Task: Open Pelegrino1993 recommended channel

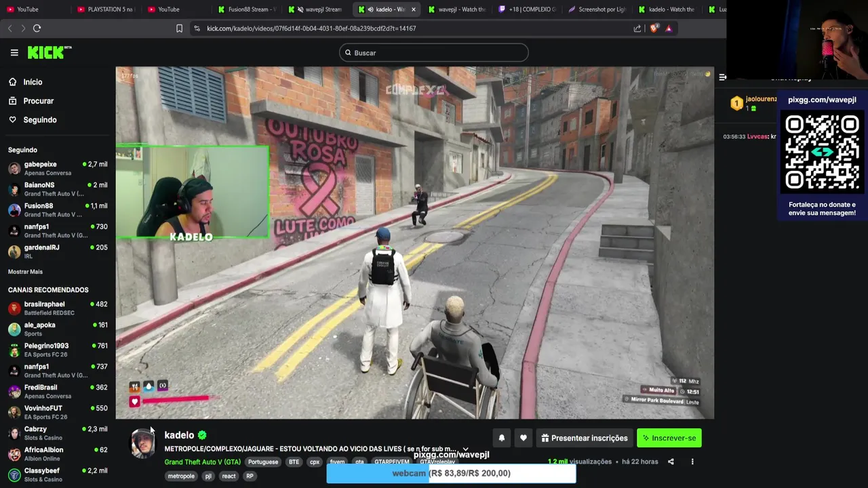Action: point(58,350)
